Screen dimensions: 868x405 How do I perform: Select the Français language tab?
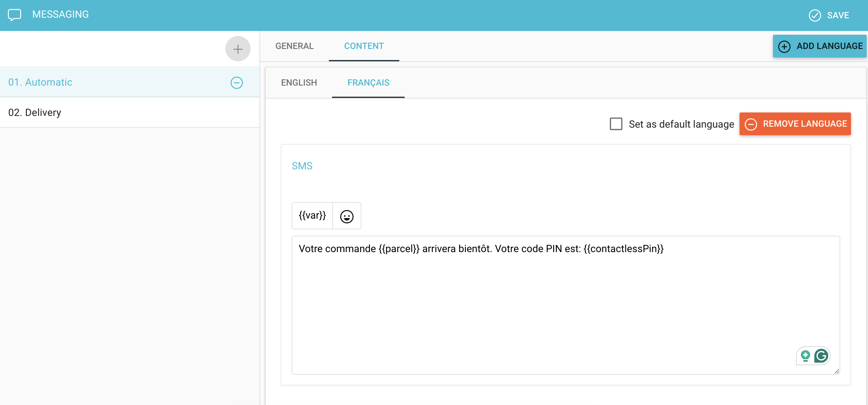[368, 83]
